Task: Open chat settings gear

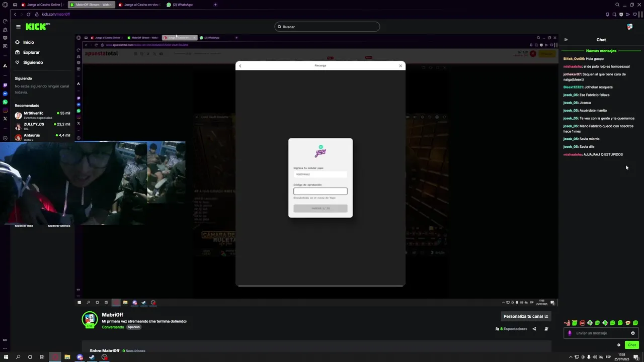Action: (619, 345)
